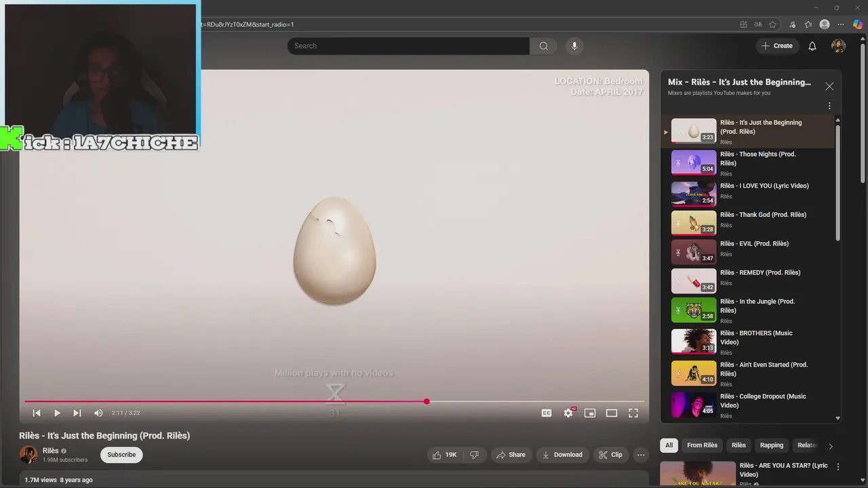868x488 pixels.
Task: Seek using the red progress bar handle
Action: tap(427, 402)
